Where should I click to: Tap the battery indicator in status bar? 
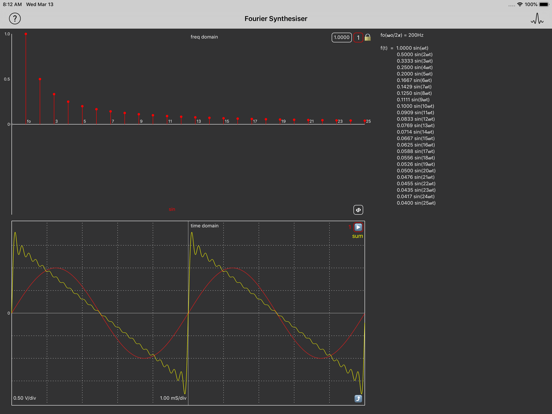click(544, 4)
